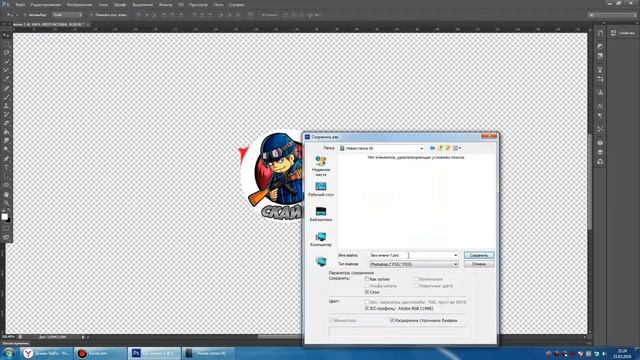The height and width of the screenshot is (360, 640).
Task: Go up one folder level in save dialog
Action: point(440,148)
